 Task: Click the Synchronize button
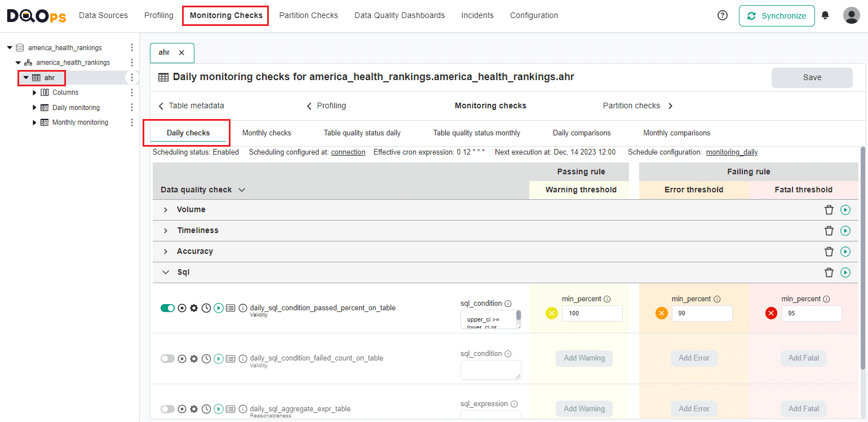(777, 16)
